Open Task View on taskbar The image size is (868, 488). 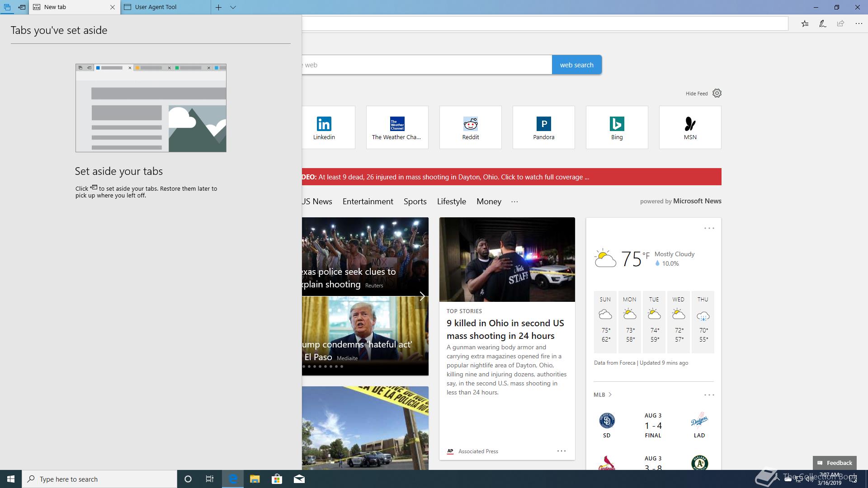210,479
